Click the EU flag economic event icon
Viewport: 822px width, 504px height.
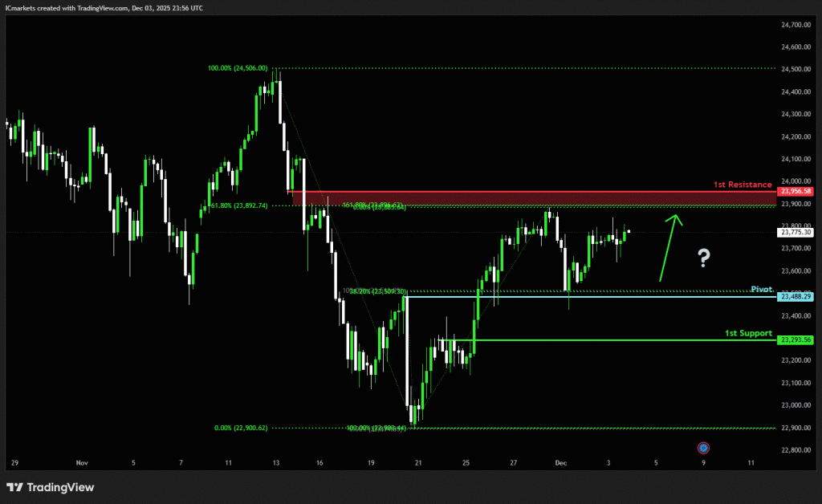tap(703, 447)
